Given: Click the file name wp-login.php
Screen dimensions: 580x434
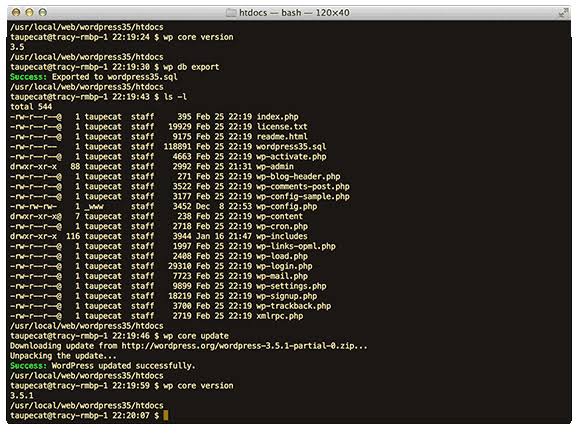Looking at the screenshot, I should (x=284, y=266).
